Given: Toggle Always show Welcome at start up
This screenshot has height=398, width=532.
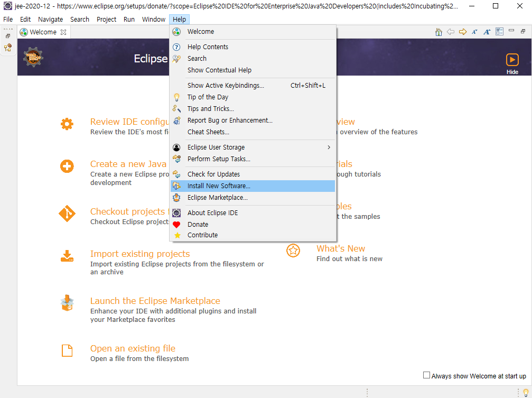Looking at the screenshot, I should (x=426, y=375).
